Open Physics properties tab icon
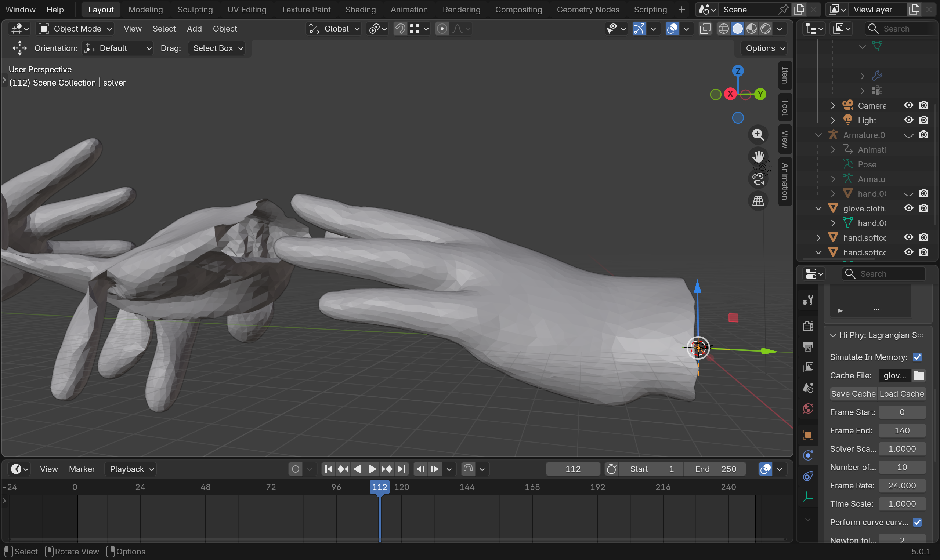The image size is (940, 560). [808, 455]
